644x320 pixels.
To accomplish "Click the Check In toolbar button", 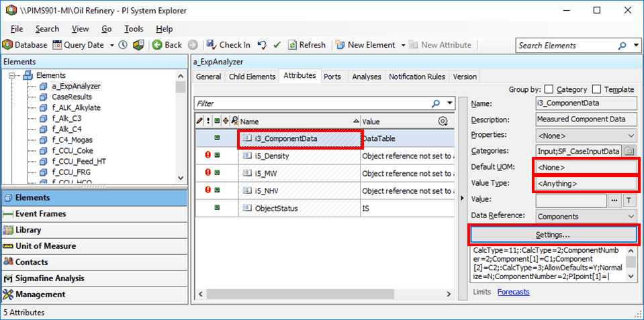I will [228, 45].
